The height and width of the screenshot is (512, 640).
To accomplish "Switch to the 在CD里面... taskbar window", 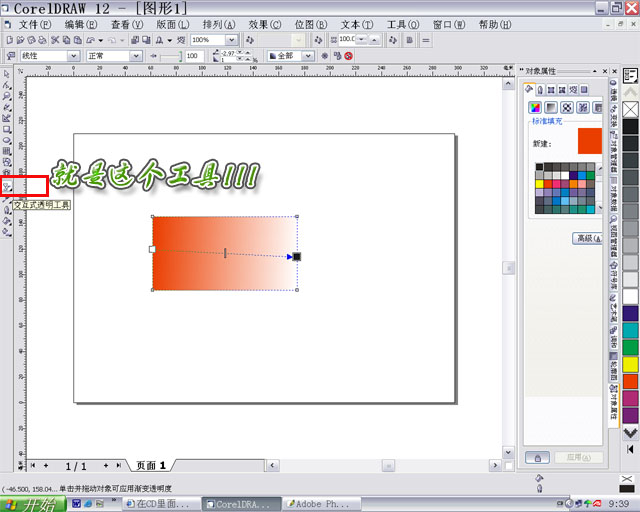I will click(x=160, y=504).
